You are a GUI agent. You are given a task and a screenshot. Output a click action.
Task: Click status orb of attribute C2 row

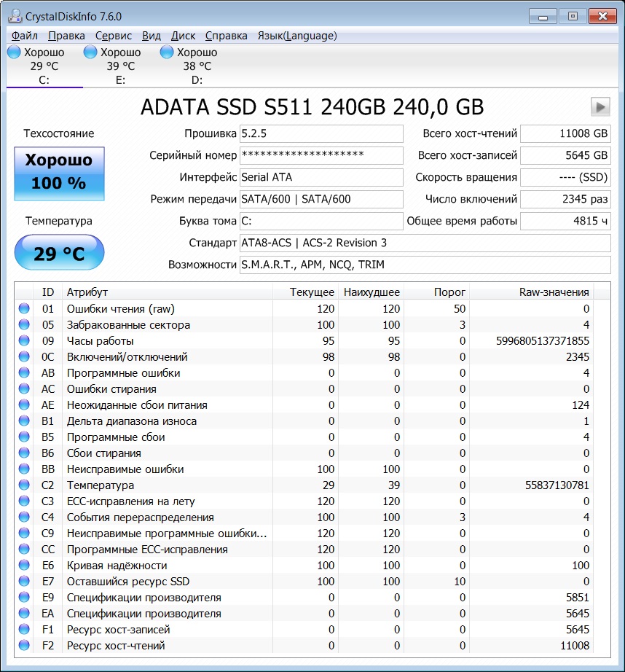[x=24, y=485]
